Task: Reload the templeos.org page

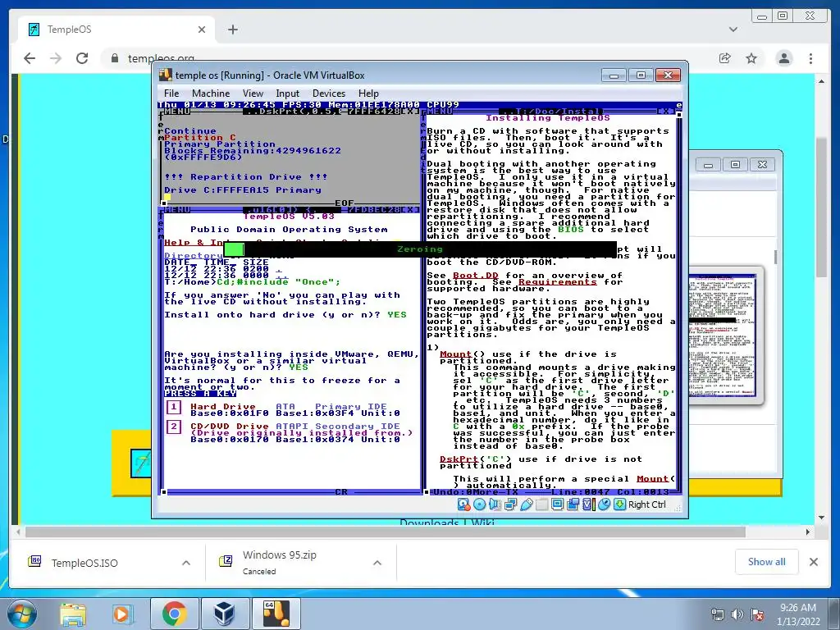Action: point(81,58)
